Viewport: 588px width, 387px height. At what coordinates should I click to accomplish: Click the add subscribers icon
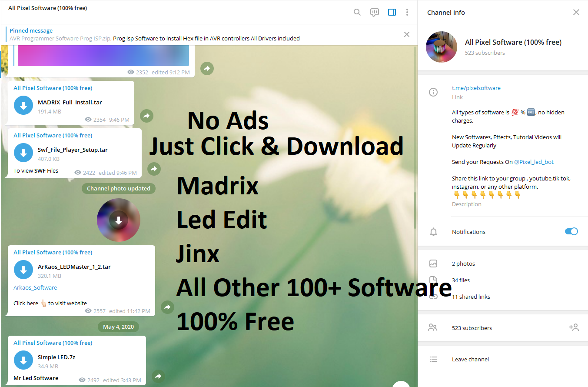574,327
